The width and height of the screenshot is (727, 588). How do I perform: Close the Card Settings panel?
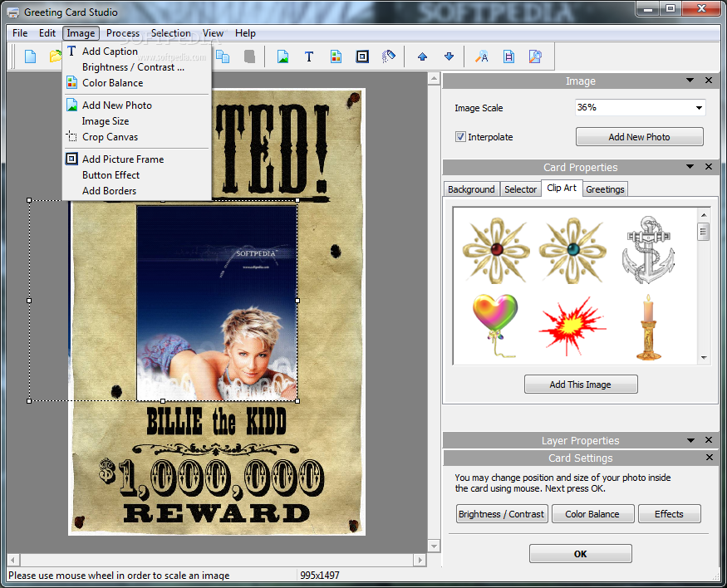tap(710, 458)
